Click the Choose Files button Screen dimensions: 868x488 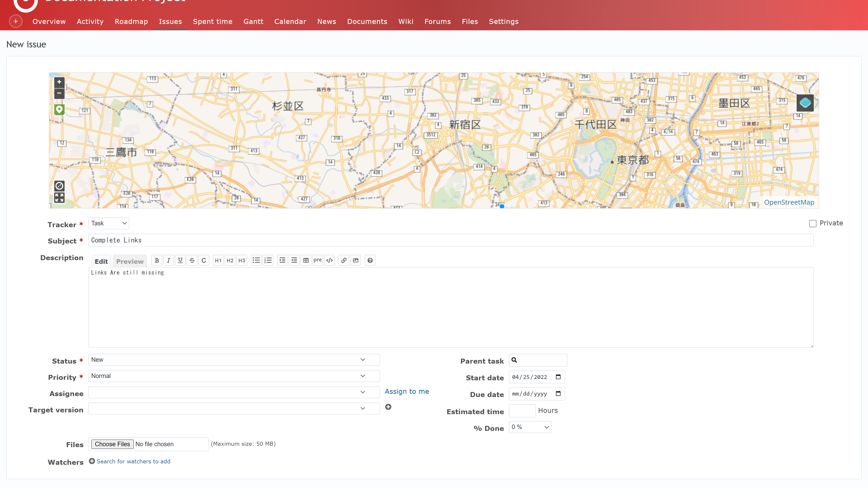click(112, 444)
